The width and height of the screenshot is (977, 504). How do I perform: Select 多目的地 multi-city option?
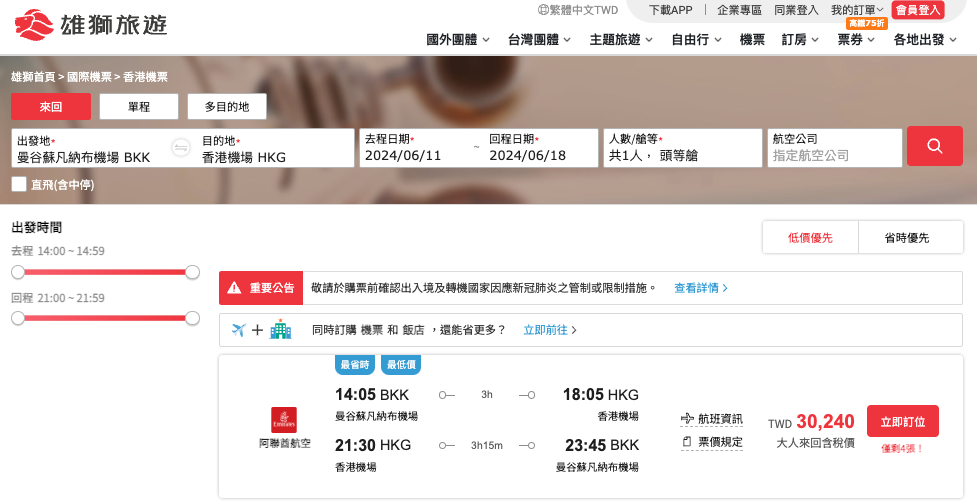(227, 107)
